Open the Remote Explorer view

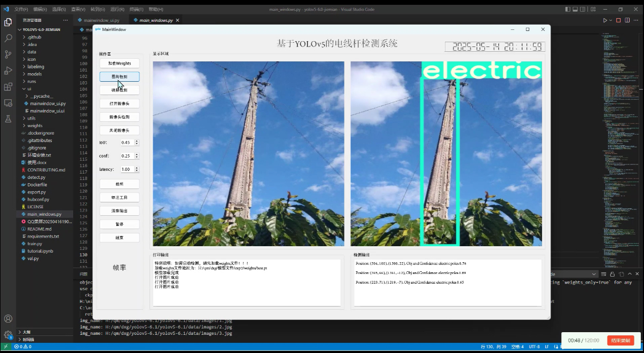pos(8,103)
